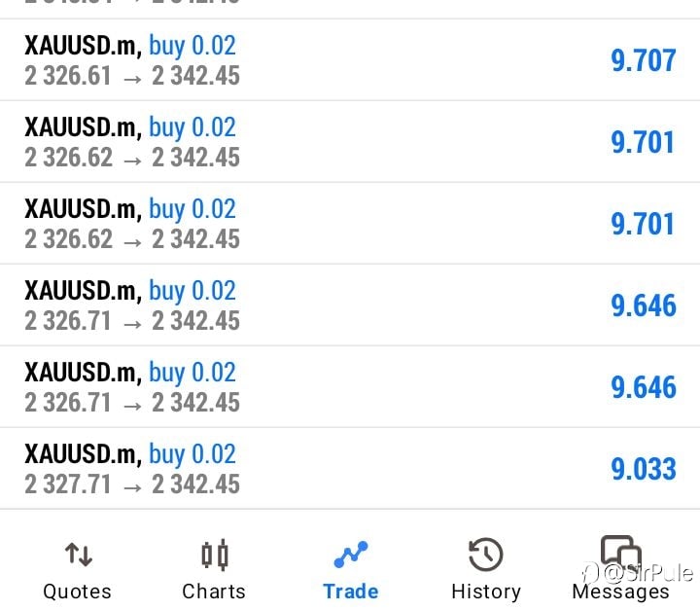Select the Trade tab label
Image resolution: width=700 pixels, height=610 pixels.
point(351,592)
